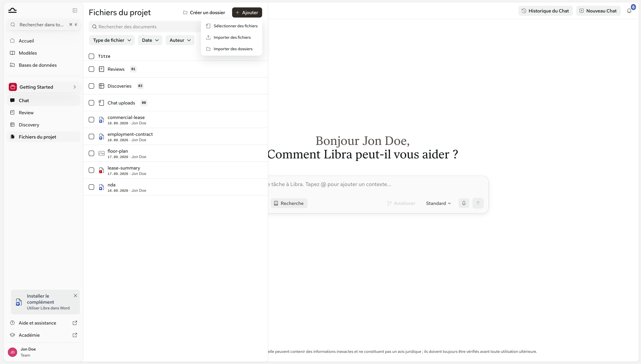Click the Libra logo icon
This screenshot has width=641, height=364.
tap(12, 10)
